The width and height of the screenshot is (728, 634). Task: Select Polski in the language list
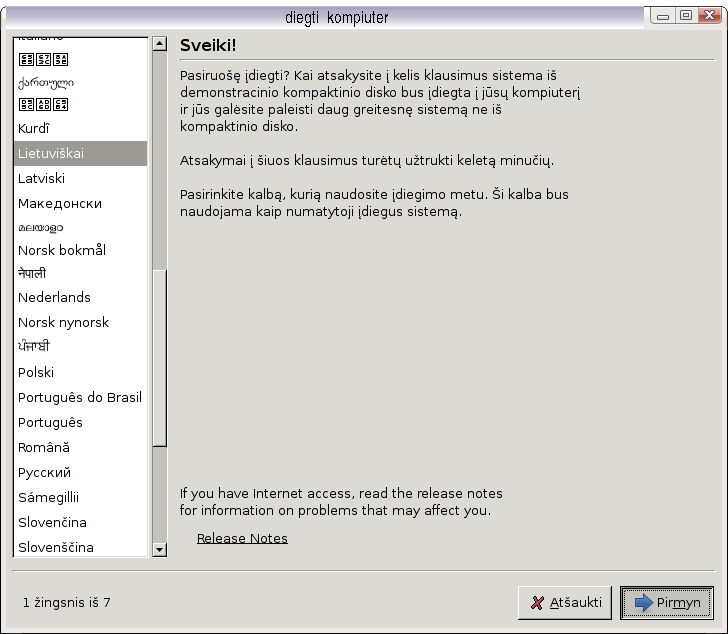point(36,372)
